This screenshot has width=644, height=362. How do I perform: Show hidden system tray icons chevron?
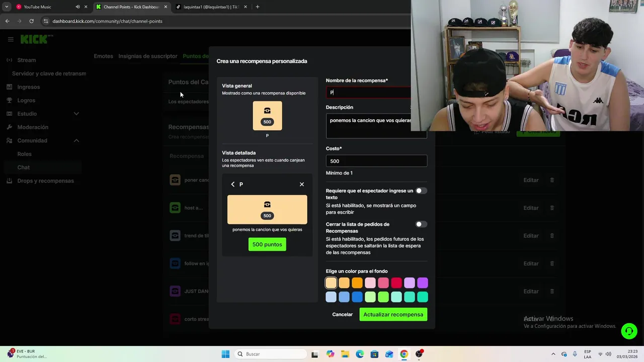[553, 354]
